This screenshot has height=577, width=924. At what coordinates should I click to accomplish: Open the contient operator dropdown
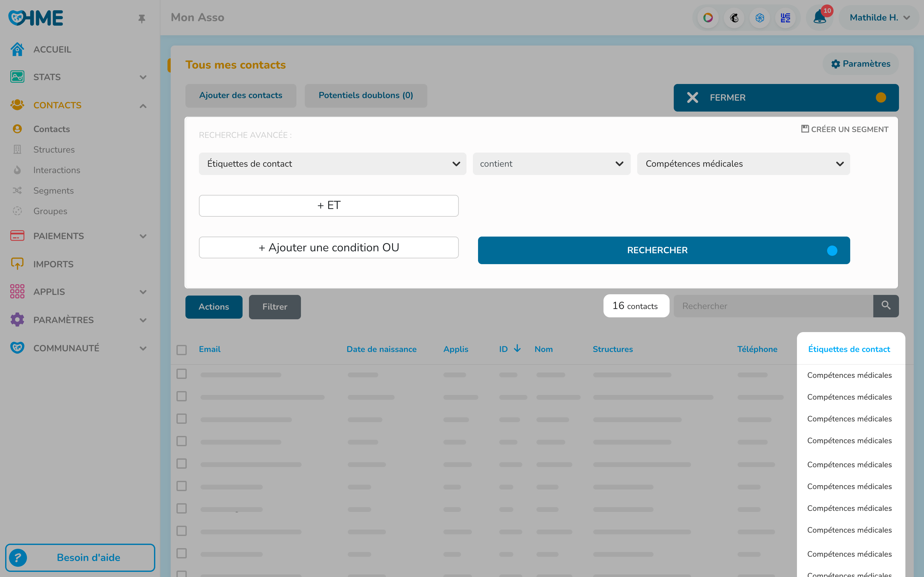click(551, 164)
